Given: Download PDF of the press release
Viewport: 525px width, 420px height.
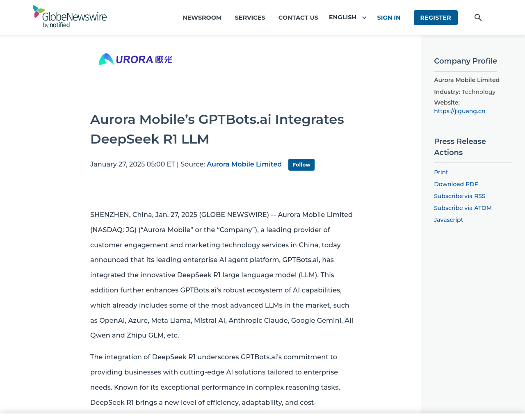Looking at the screenshot, I should 456,184.
